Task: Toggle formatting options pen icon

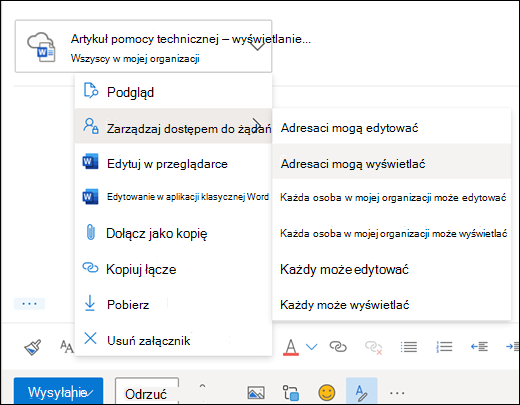Action: [362, 392]
